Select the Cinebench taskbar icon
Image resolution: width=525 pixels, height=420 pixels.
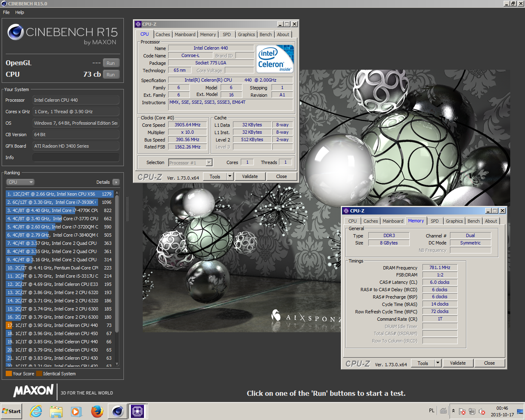click(117, 411)
